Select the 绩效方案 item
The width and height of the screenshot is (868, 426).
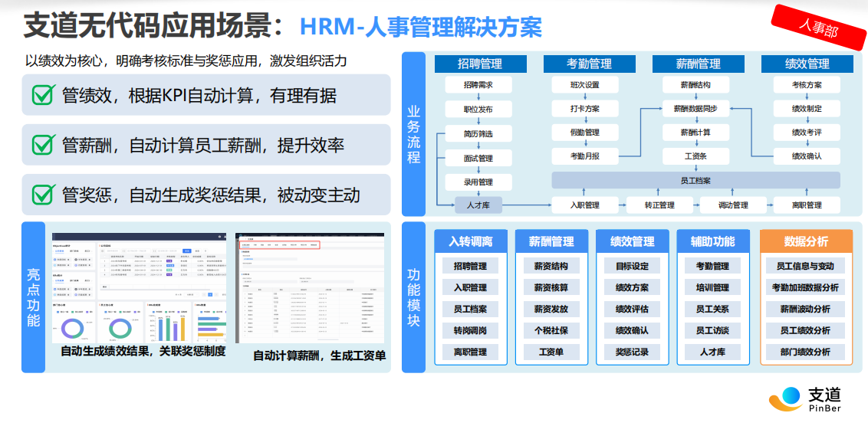click(632, 287)
